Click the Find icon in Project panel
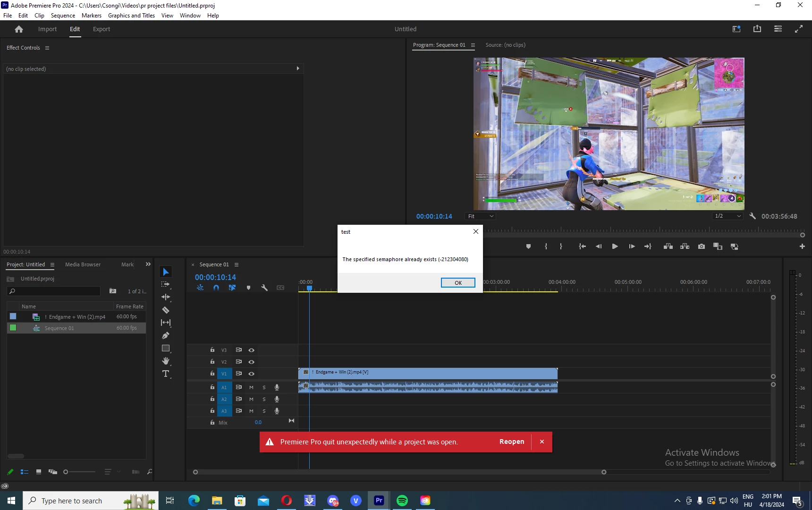 (x=150, y=472)
